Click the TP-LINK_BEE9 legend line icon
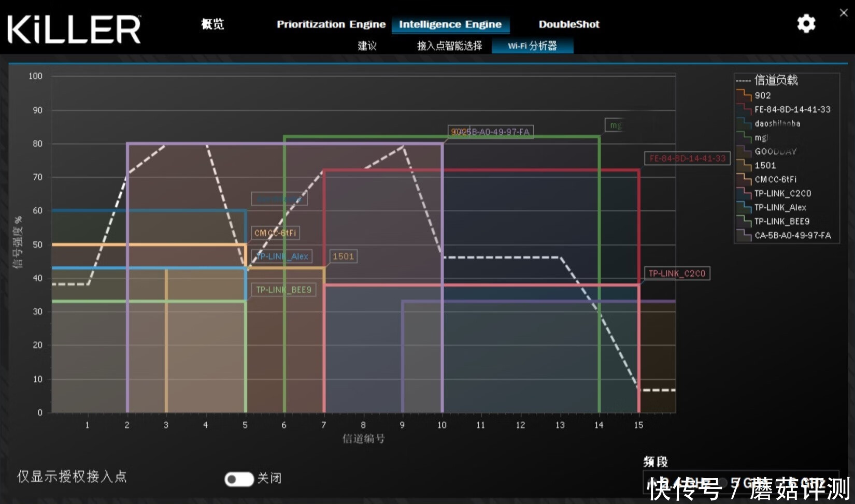The width and height of the screenshot is (855, 504). pos(744,221)
